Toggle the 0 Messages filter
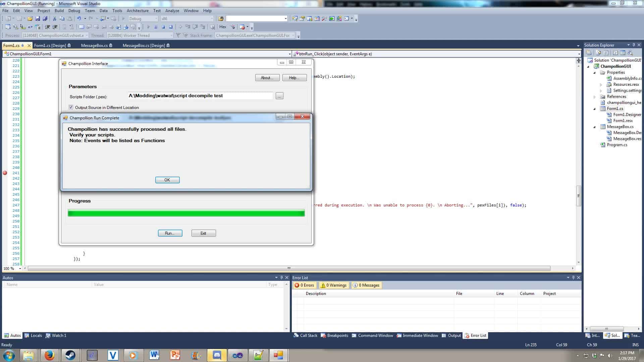 tap(366, 285)
